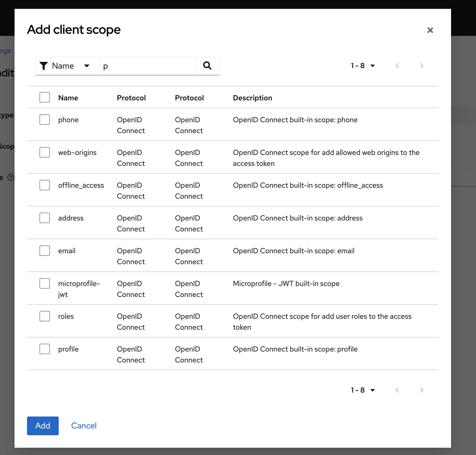This screenshot has width=476, height=455.
Task: Check the roles scope row
Action: pyautogui.click(x=44, y=316)
